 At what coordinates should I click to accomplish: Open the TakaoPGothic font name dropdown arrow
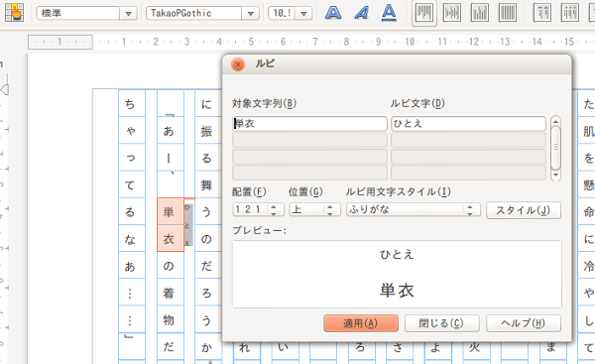(x=251, y=13)
